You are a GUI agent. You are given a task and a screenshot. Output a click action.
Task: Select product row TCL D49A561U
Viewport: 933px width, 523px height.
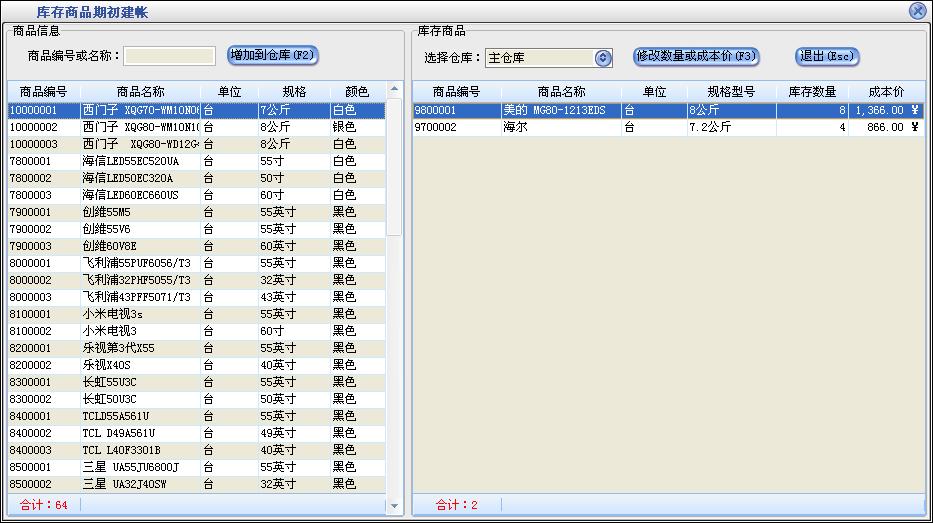tap(140, 433)
